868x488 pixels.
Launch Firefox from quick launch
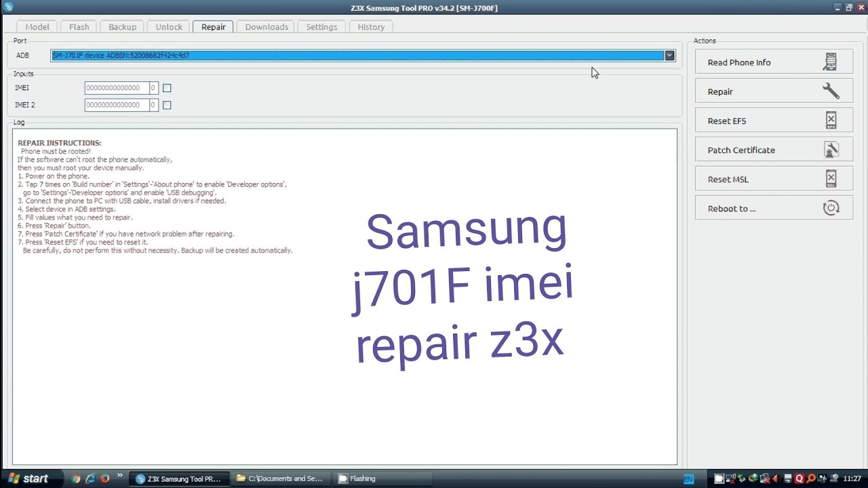coord(105,479)
